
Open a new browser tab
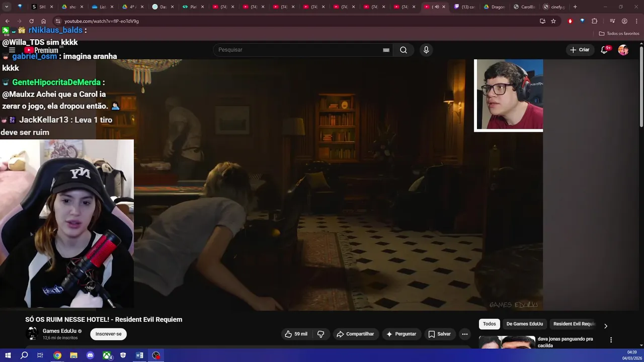575,7
